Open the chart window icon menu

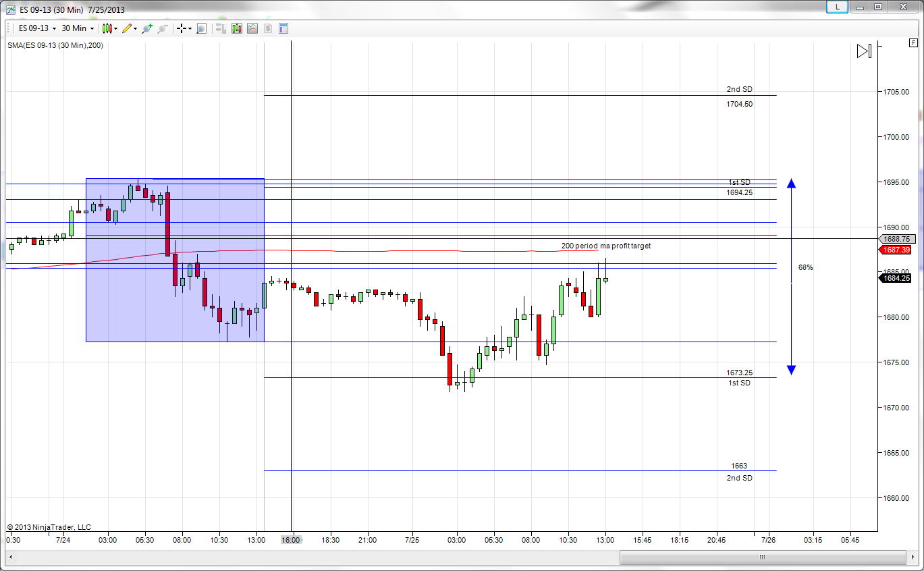point(9,9)
